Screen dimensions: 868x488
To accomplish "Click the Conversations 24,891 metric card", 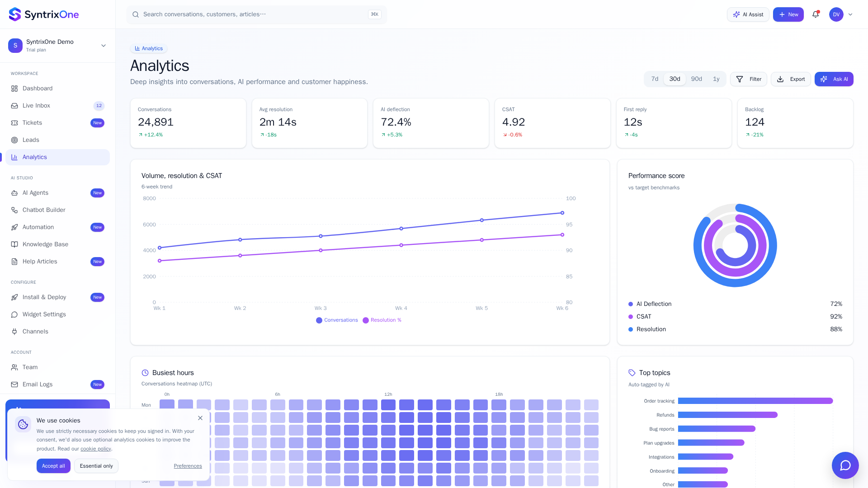I will pyautogui.click(x=188, y=123).
